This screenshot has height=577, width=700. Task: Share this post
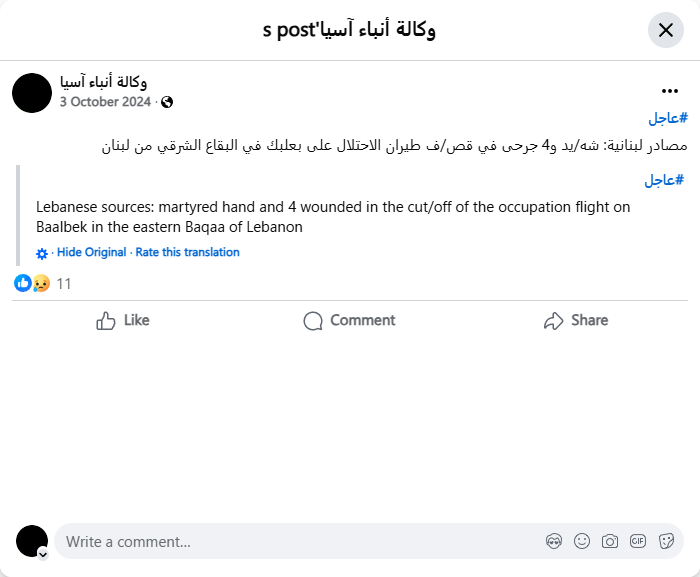click(576, 320)
